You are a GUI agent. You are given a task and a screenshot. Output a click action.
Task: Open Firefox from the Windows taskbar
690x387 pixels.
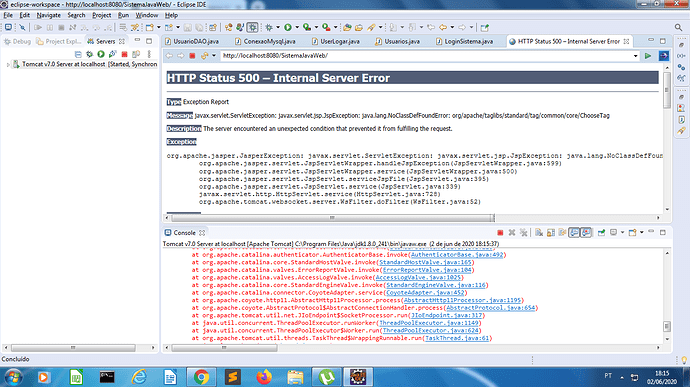pos(264,377)
